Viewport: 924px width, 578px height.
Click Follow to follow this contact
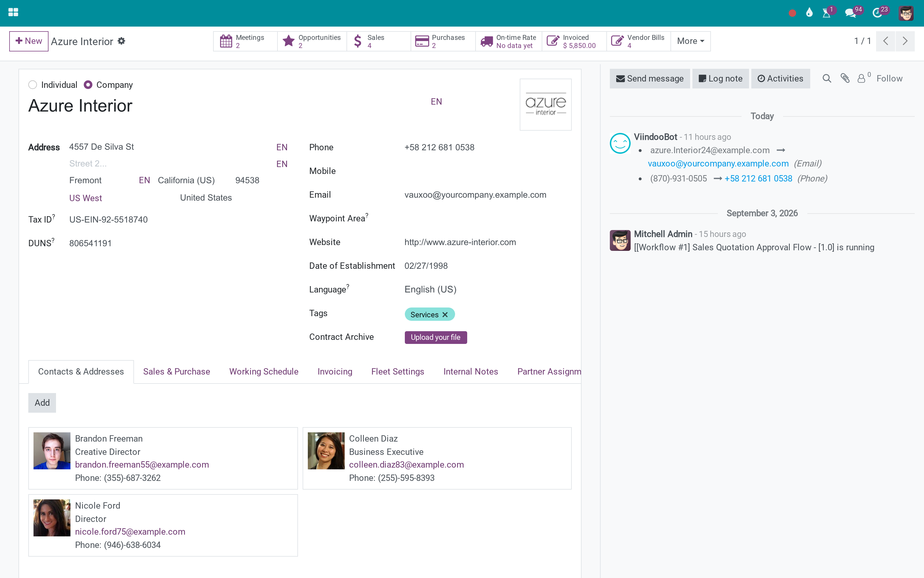[x=889, y=78]
